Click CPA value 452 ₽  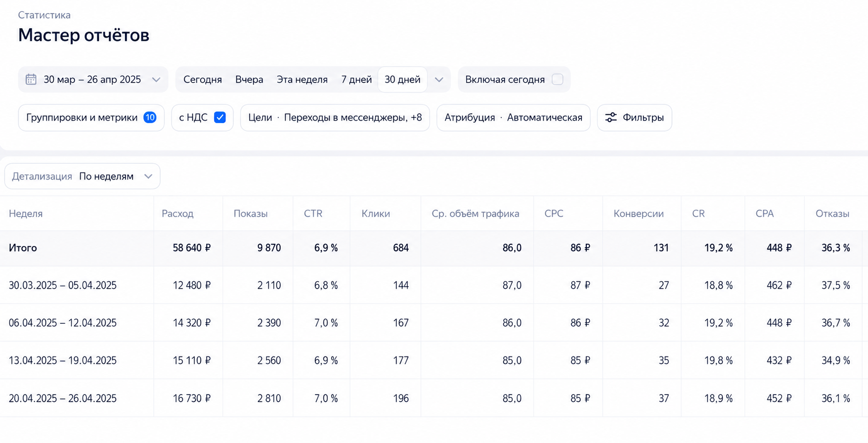click(779, 399)
